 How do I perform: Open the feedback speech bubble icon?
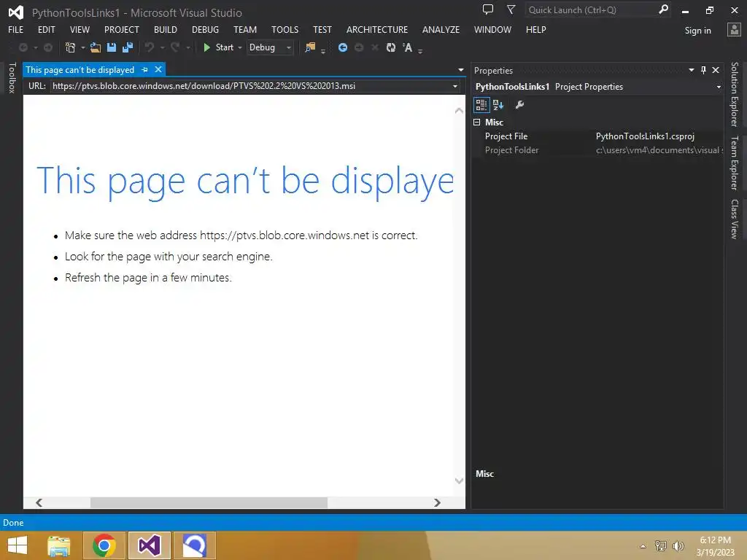click(x=488, y=9)
